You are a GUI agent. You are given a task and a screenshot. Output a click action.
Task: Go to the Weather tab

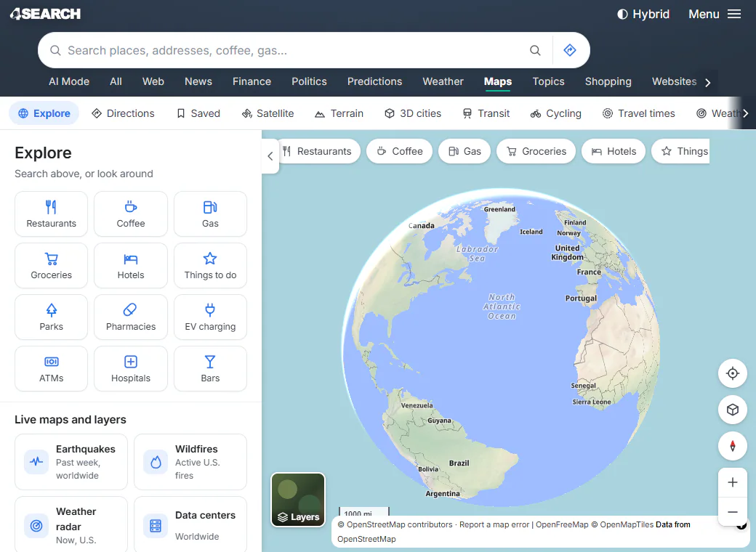point(443,81)
